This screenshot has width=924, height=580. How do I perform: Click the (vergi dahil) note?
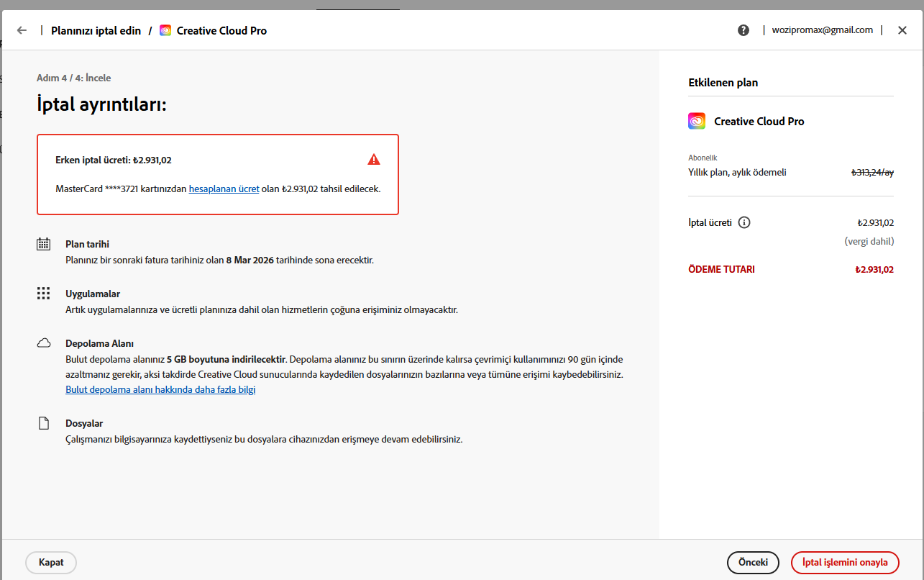click(x=869, y=242)
